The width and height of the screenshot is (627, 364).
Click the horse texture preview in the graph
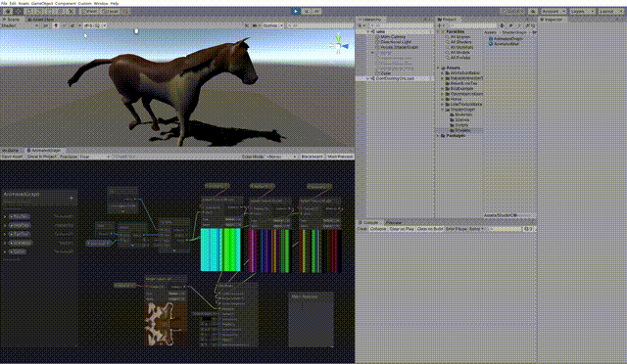(167, 324)
